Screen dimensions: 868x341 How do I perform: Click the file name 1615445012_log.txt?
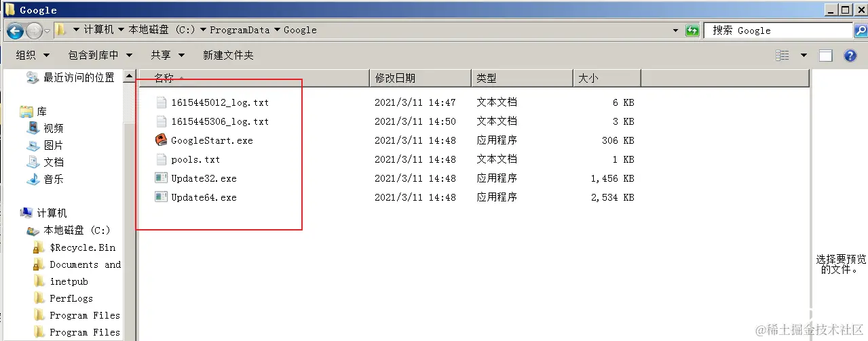(x=220, y=102)
